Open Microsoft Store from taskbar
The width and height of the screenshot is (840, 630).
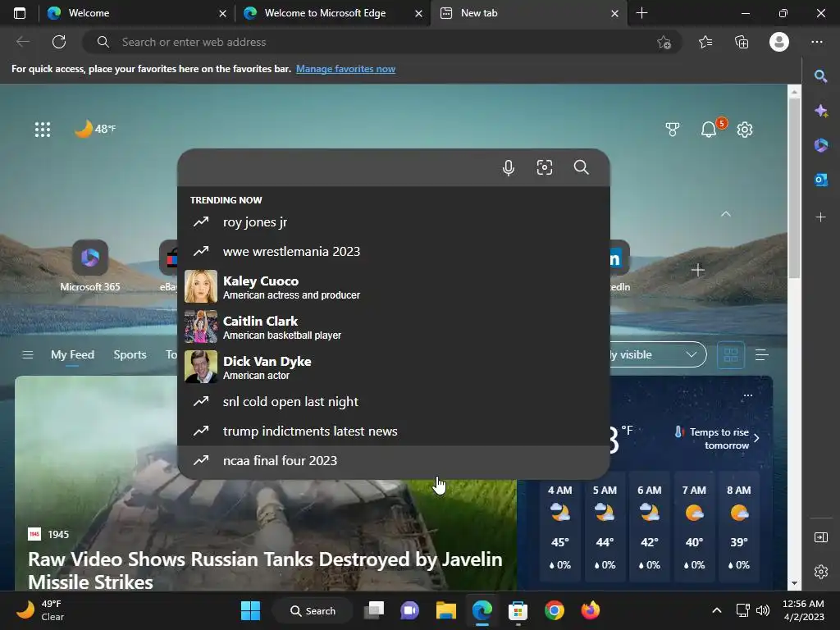518,610
